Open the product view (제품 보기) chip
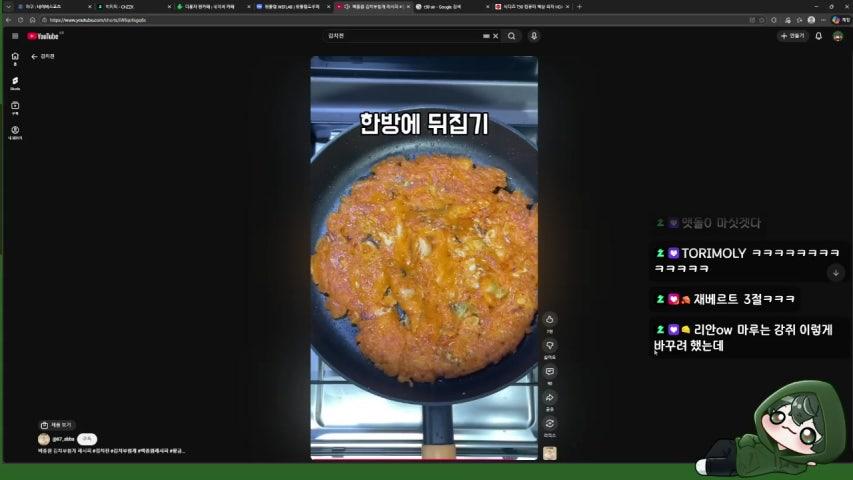Viewport: 853px width, 480px height. [x=57, y=425]
